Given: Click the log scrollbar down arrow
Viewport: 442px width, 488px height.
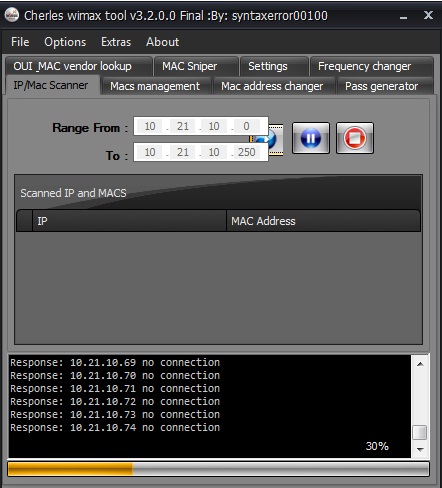Looking at the screenshot, I should pos(420,450).
